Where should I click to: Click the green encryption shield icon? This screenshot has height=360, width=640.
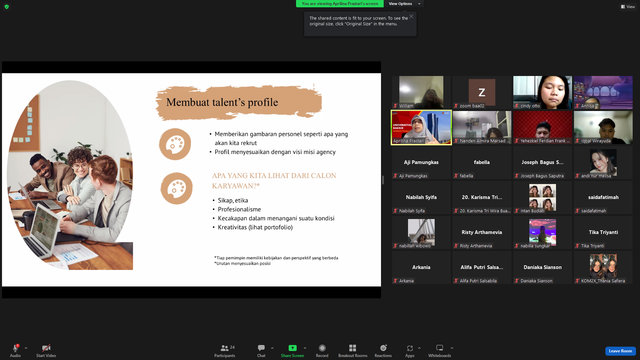[7, 7]
